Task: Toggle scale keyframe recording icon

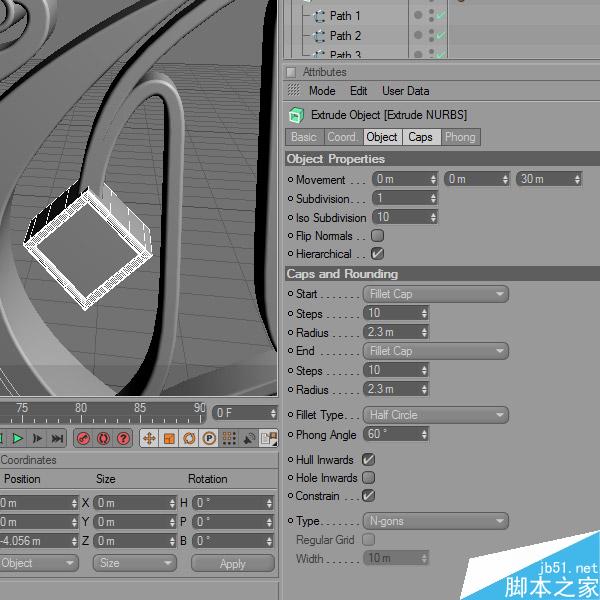Action: click(169, 439)
